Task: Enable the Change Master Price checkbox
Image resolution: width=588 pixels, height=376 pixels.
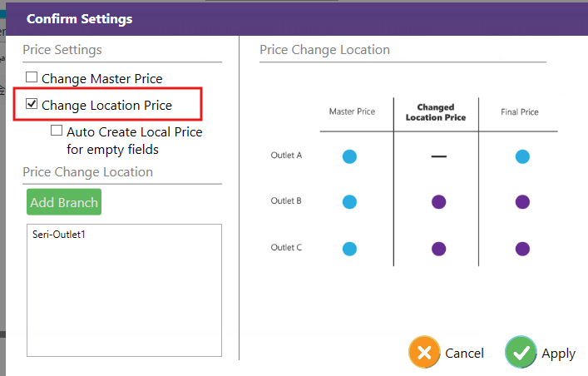Action: pyautogui.click(x=32, y=78)
